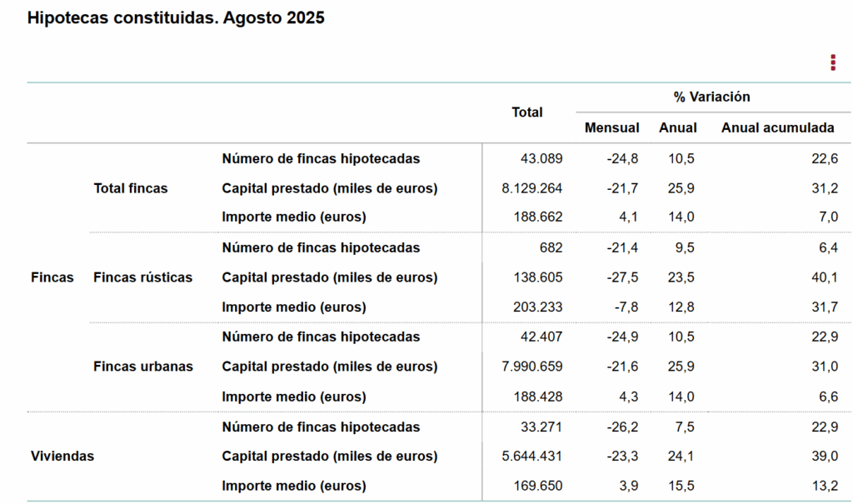
Task: Open the three-dot options menu
Action: 832,62
